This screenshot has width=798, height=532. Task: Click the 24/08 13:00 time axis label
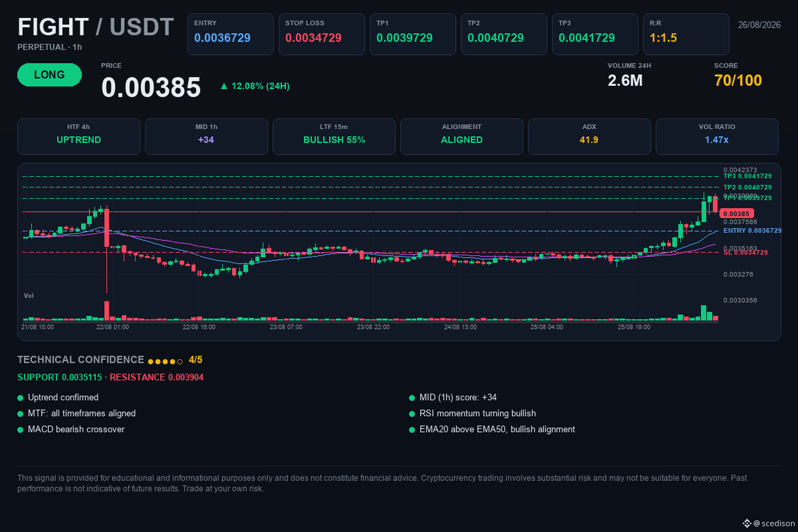pos(461,327)
